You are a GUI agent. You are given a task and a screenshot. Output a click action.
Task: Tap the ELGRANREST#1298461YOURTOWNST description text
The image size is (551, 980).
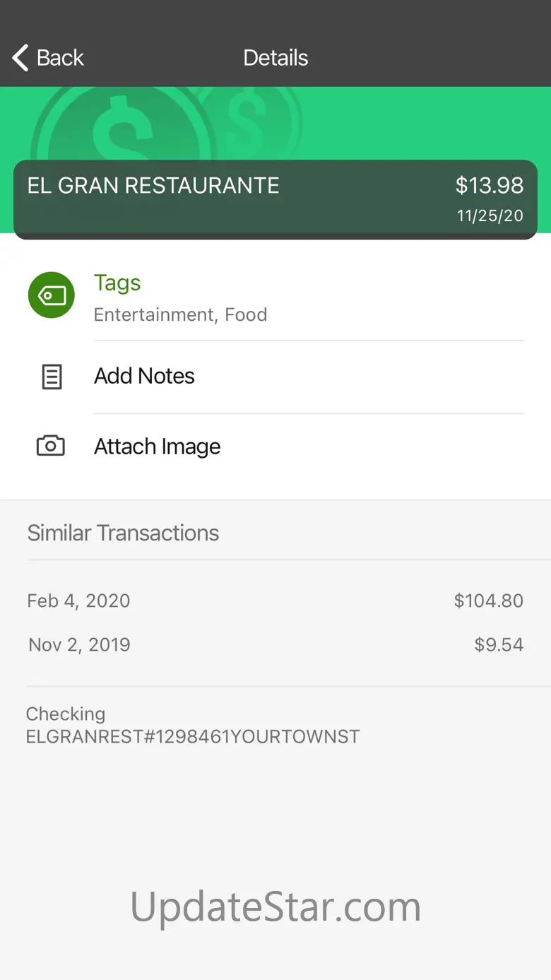(192, 736)
